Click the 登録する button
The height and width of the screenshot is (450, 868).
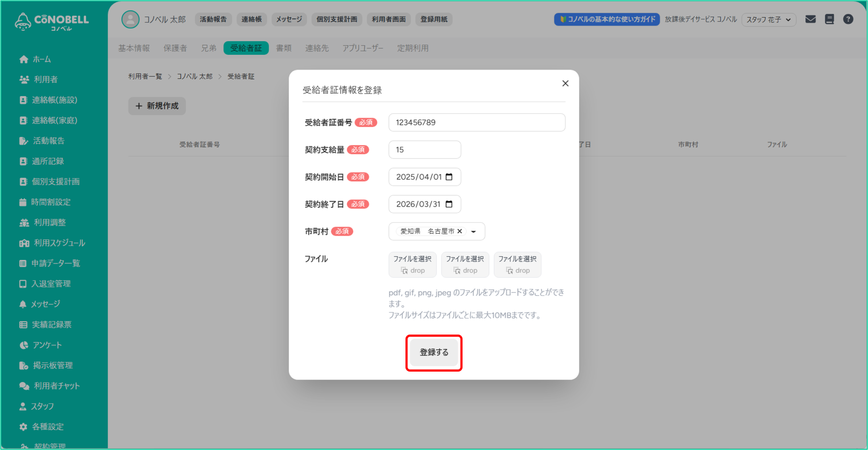(434, 352)
